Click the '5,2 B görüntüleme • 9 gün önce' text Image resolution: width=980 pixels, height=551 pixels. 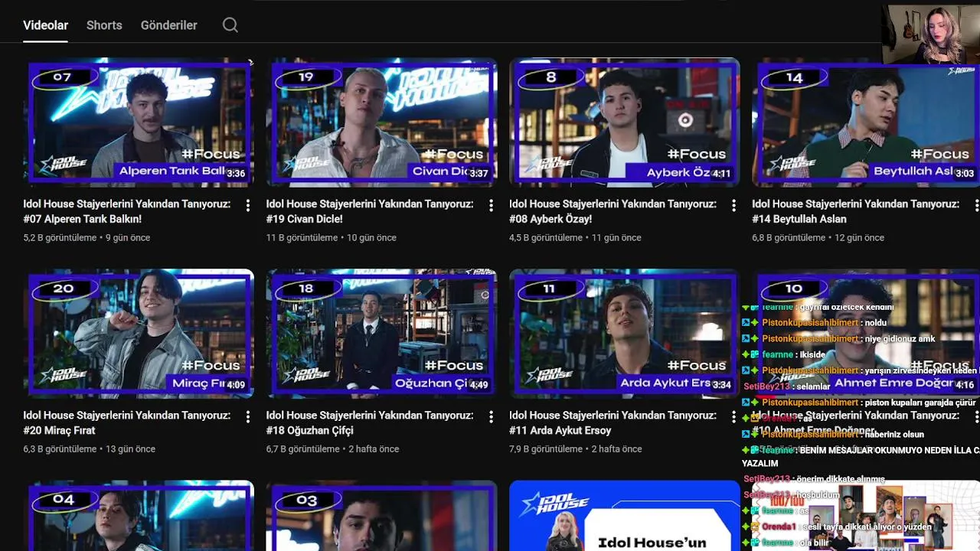point(87,238)
